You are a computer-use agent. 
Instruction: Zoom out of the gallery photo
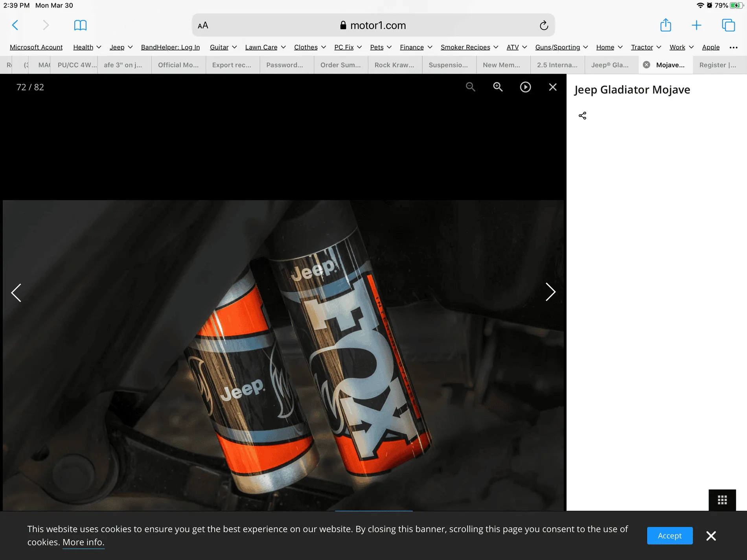[470, 87]
